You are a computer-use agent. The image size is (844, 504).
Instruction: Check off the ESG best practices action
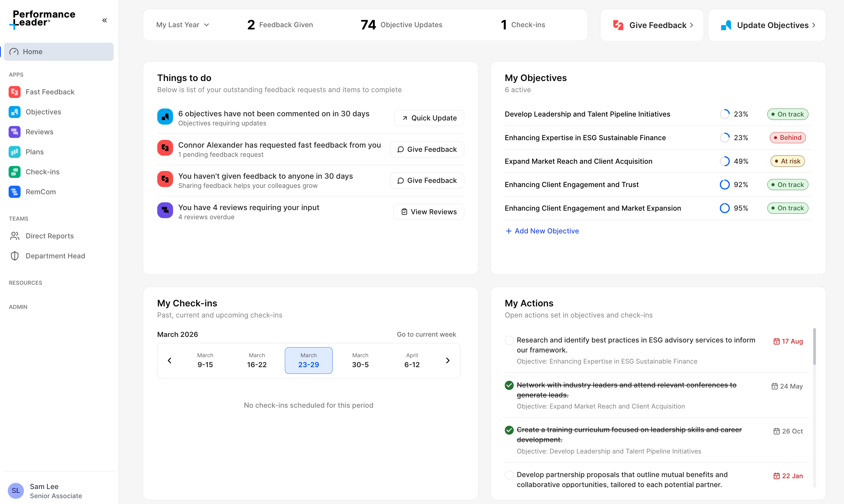click(509, 340)
